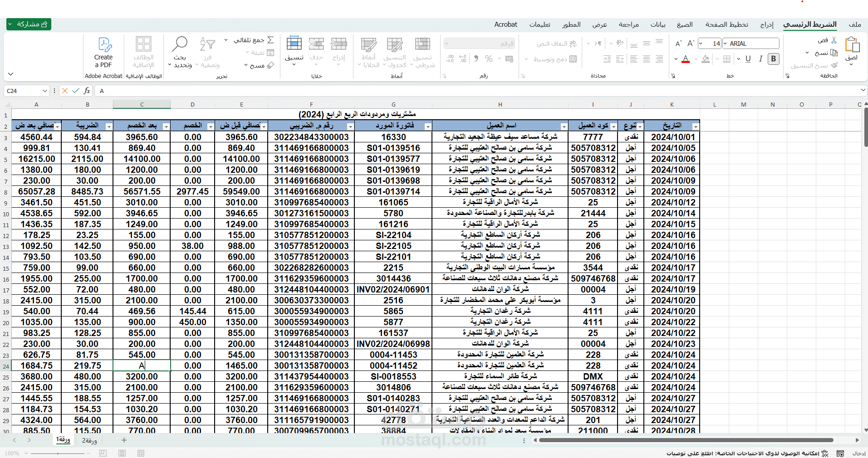Click the Format Painter (نسخ التنسيق) brush

[834, 65]
